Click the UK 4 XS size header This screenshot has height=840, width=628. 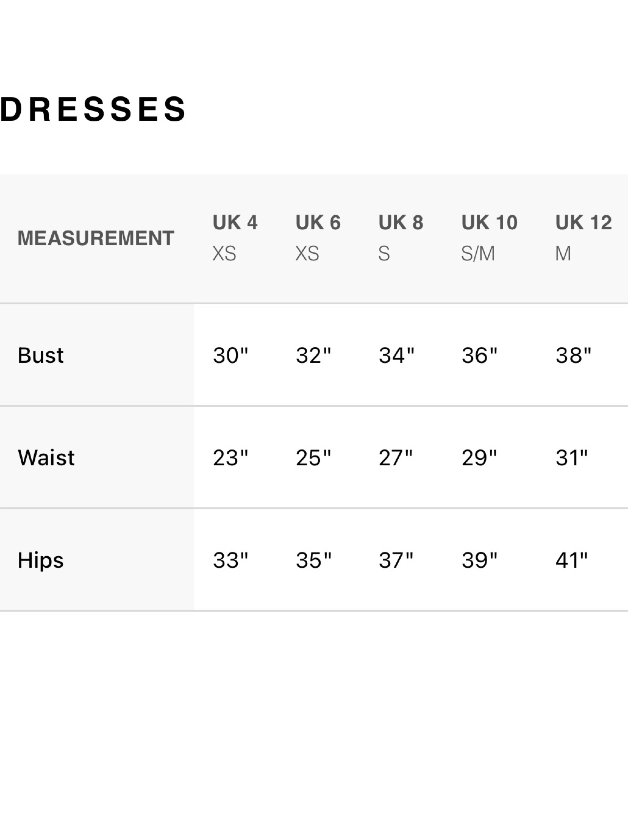[x=235, y=238]
